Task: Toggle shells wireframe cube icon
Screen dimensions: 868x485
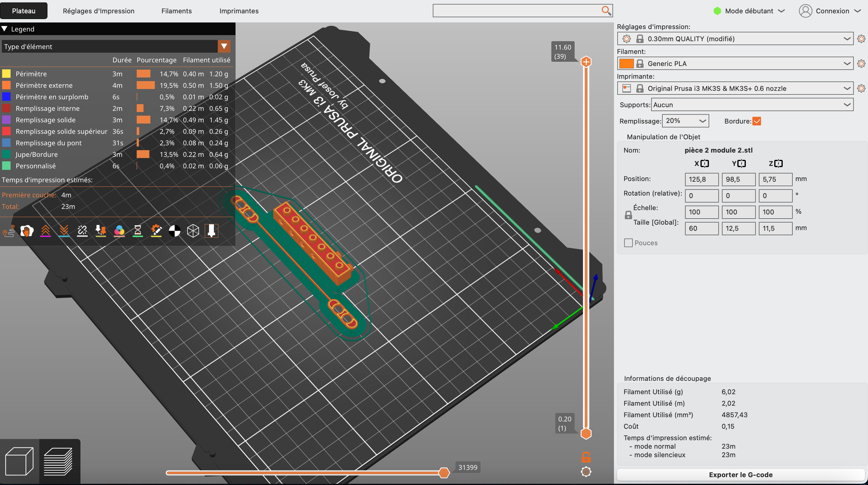Action: (x=193, y=231)
